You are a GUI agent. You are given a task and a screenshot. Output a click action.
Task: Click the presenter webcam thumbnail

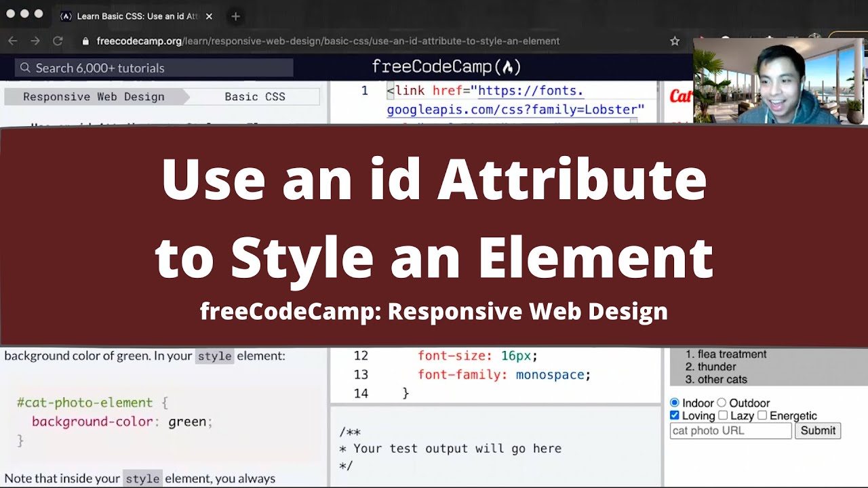pos(780,81)
